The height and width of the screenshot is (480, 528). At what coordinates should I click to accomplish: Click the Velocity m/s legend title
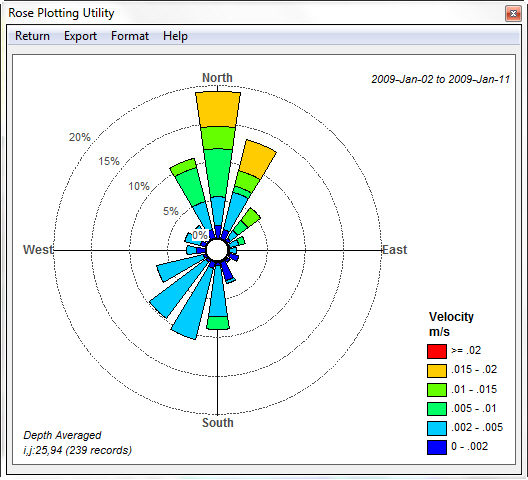click(x=451, y=324)
